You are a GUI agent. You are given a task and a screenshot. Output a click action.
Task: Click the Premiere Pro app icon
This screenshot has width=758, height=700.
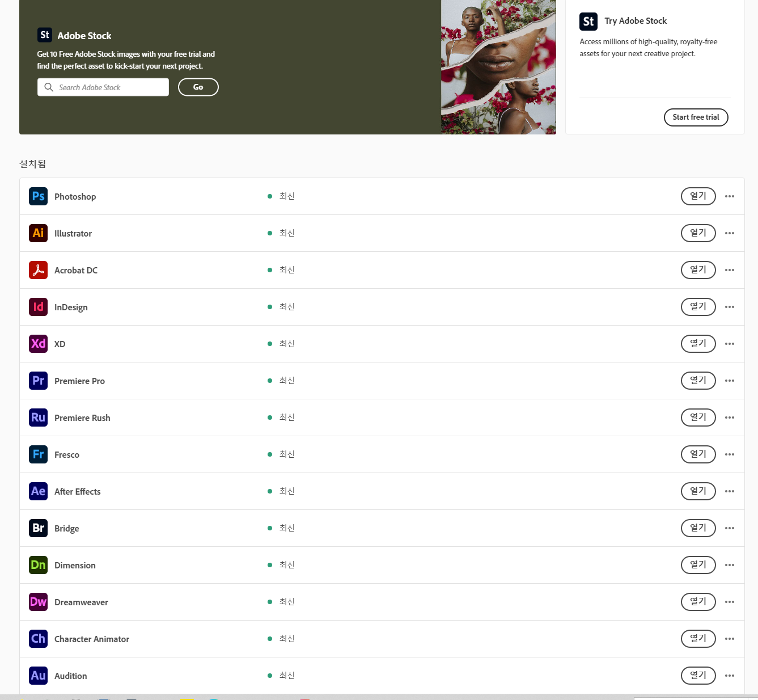(x=38, y=381)
